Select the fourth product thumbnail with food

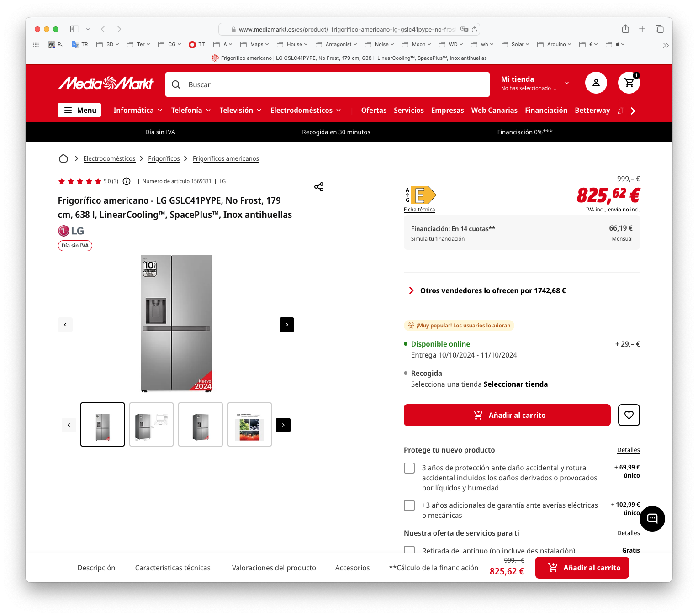pyautogui.click(x=249, y=424)
